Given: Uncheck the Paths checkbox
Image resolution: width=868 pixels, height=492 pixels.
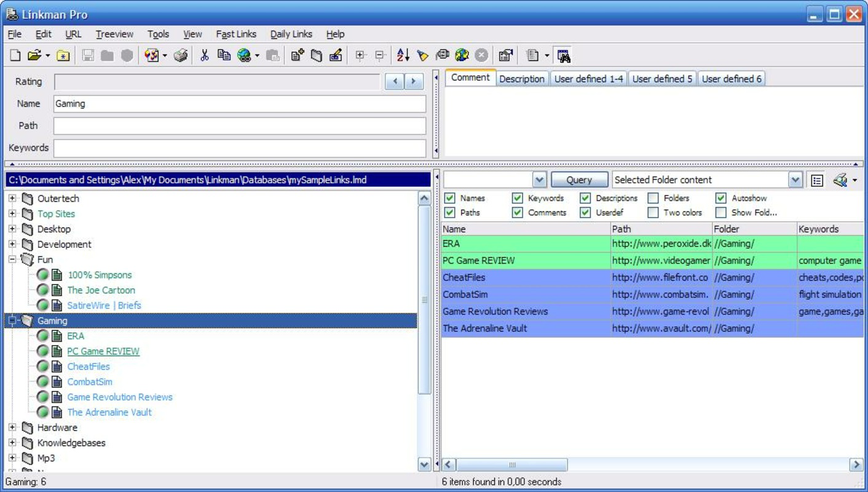Looking at the screenshot, I should pyautogui.click(x=449, y=212).
